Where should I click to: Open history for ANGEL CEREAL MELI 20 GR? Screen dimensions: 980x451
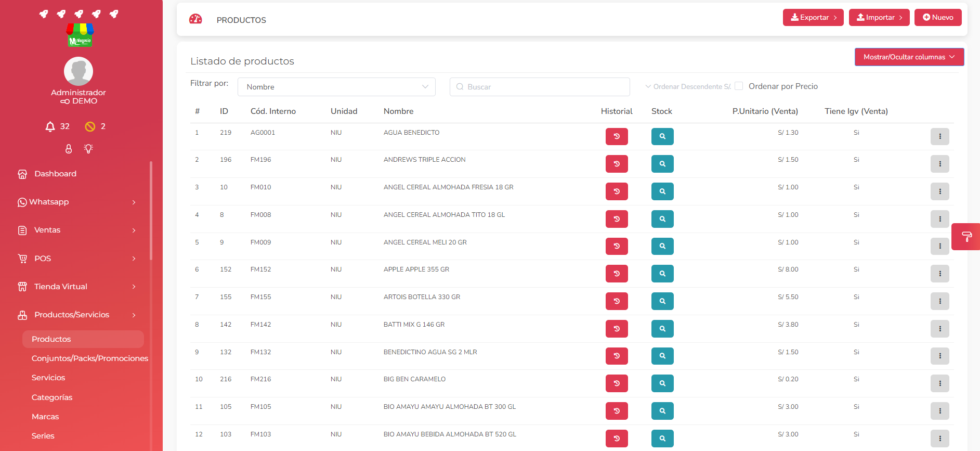tap(617, 246)
